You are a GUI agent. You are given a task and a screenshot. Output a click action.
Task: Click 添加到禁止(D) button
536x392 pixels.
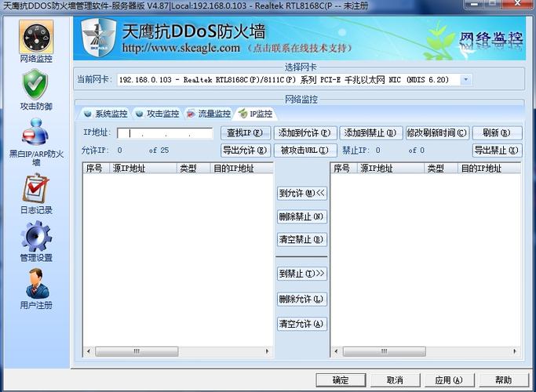coord(371,132)
